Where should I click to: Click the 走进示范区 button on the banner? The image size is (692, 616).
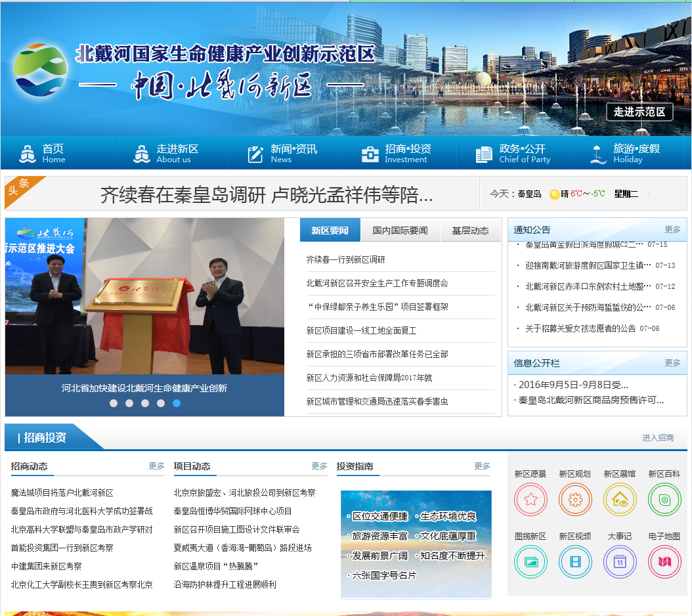(x=639, y=112)
